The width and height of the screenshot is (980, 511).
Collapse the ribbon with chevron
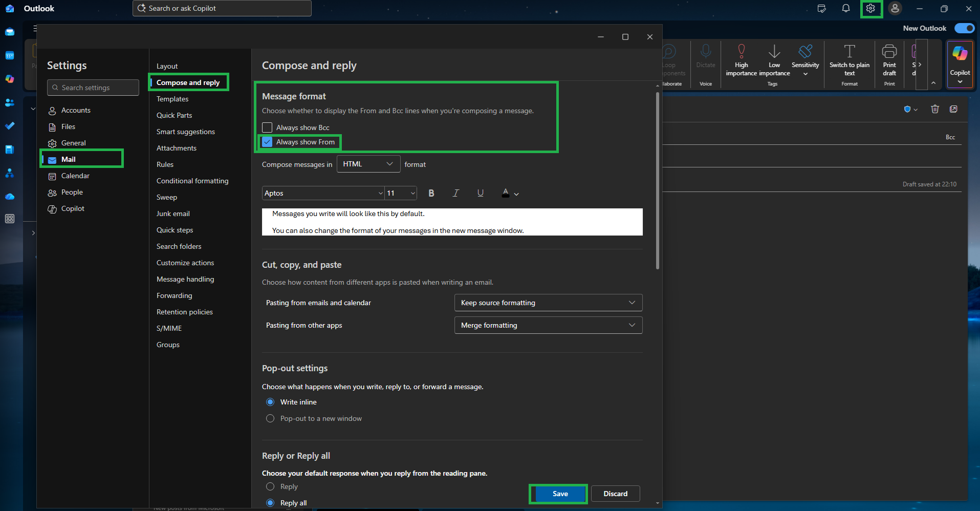point(933,83)
